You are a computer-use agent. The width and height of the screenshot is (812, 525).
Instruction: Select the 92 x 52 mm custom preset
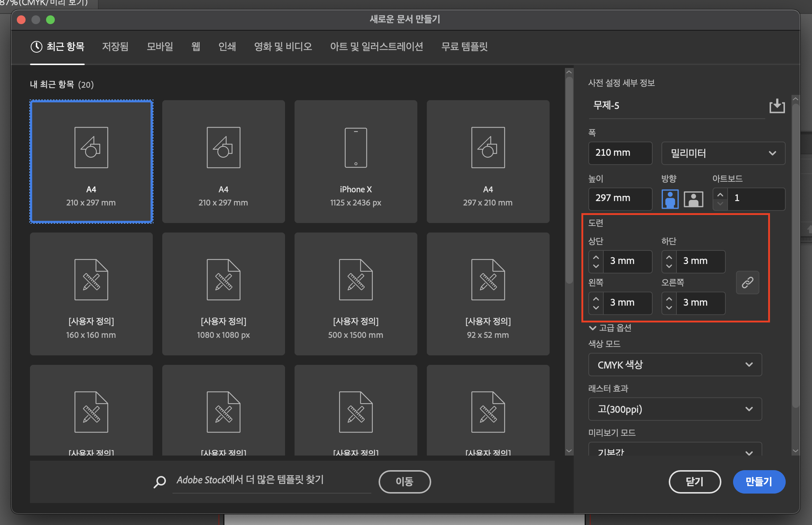pos(488,294)
